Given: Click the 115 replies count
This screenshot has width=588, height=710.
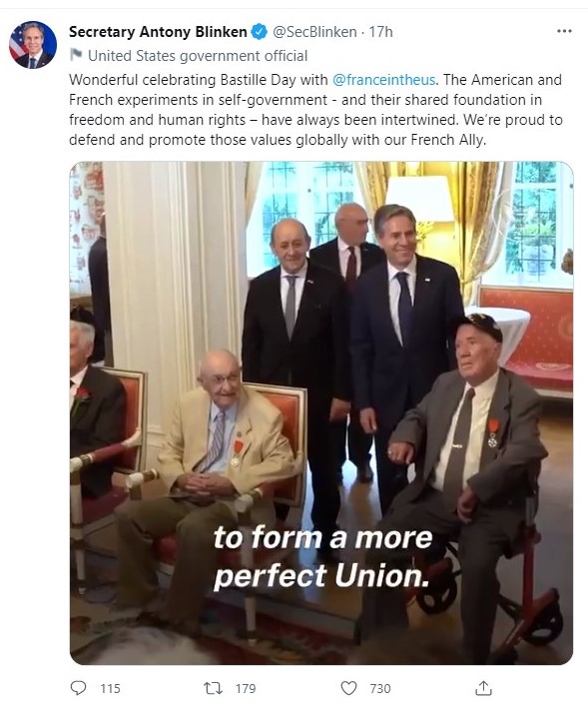Looking at the screenshot, I should pyautogui.click(x=110, y=688).
